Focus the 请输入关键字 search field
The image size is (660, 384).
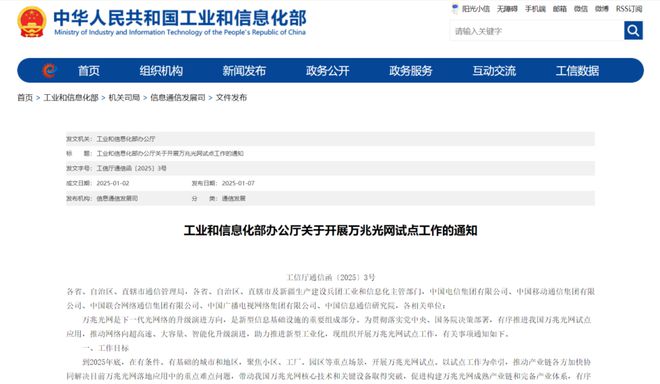pos(537,31)
